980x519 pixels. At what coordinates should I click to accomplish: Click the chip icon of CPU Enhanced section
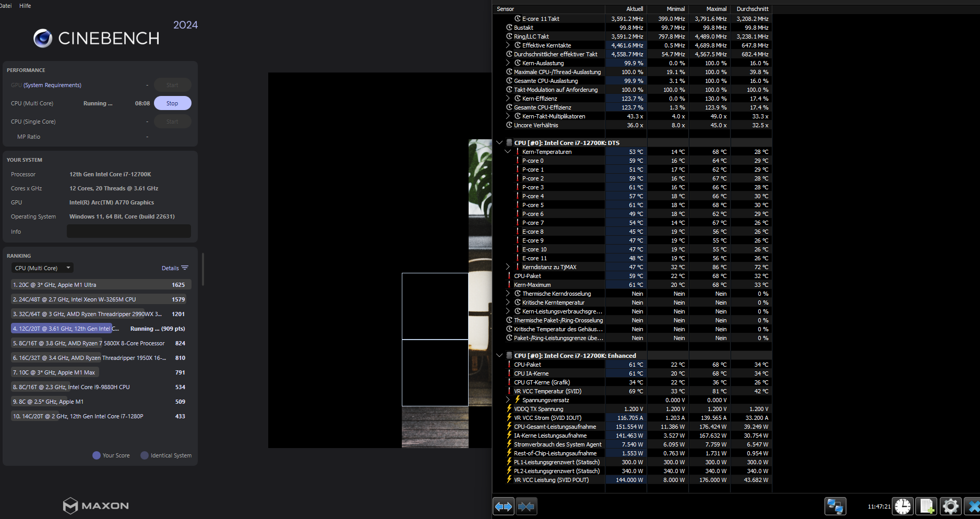(509, 355)
